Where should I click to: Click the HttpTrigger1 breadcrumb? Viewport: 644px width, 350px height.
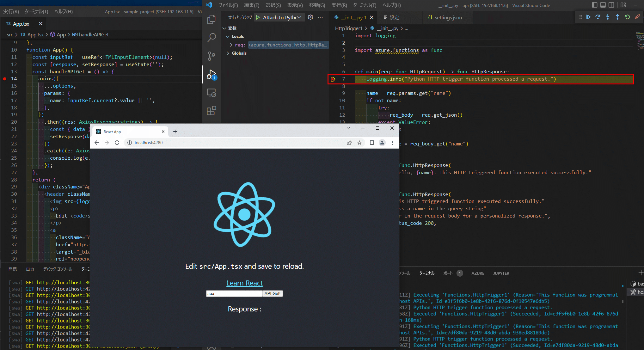(349, 28)
